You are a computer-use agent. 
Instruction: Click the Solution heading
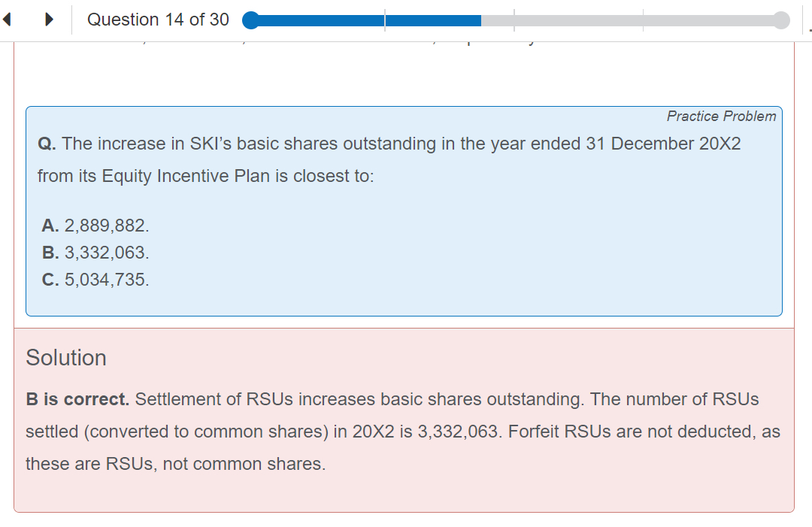click(66, 358)
